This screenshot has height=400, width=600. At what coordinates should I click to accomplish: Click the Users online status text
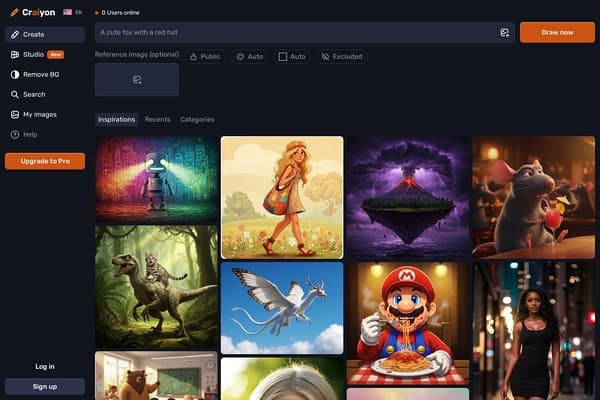point(120,13)
